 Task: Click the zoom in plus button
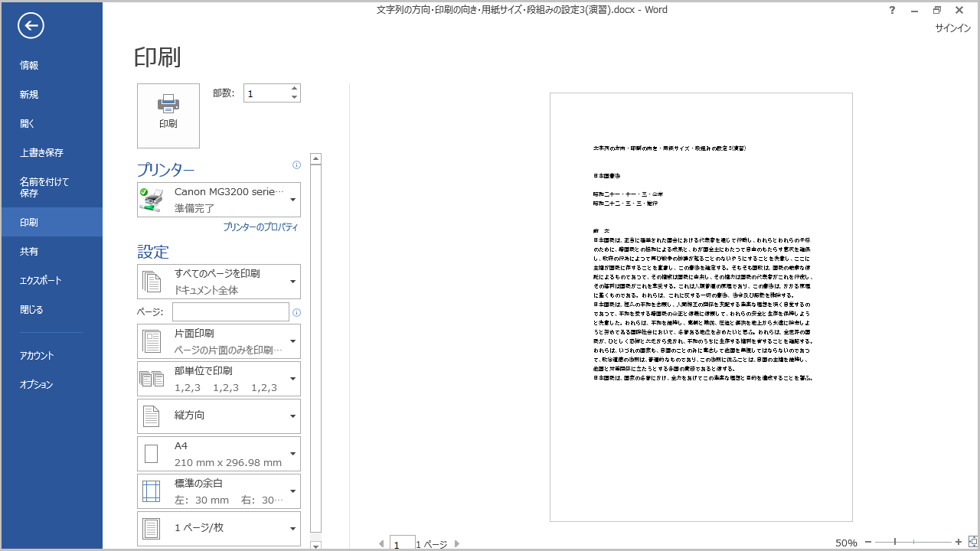point(959,542)
